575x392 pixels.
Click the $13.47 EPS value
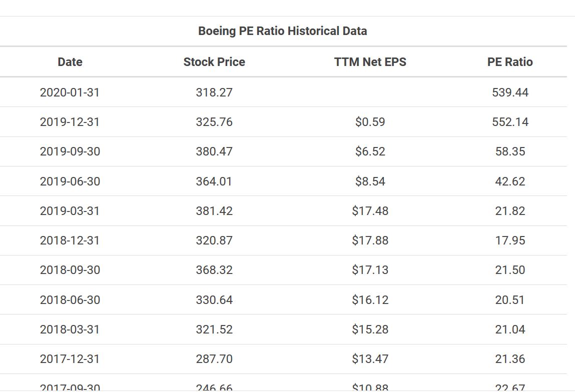[x=370, y=359]
